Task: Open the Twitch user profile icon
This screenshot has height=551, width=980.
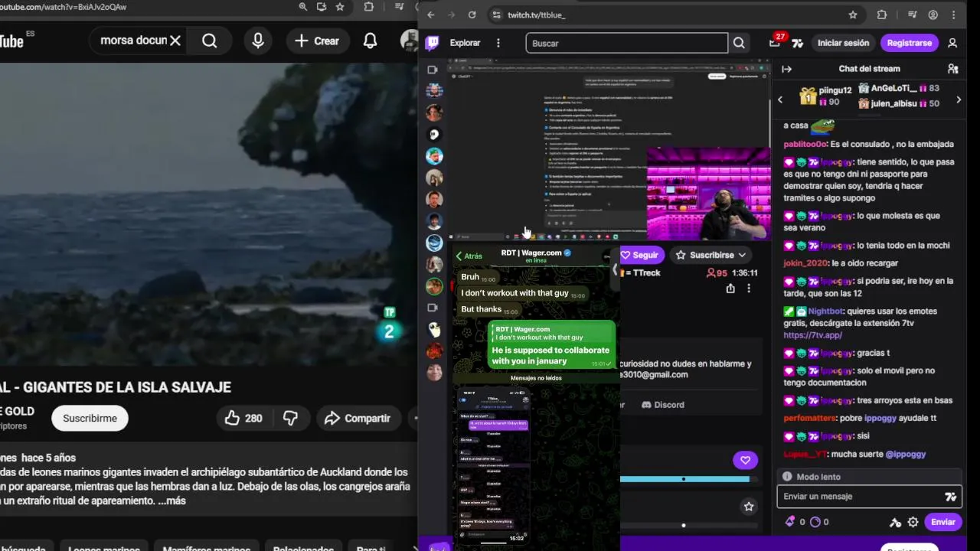Action: (952, 43)
